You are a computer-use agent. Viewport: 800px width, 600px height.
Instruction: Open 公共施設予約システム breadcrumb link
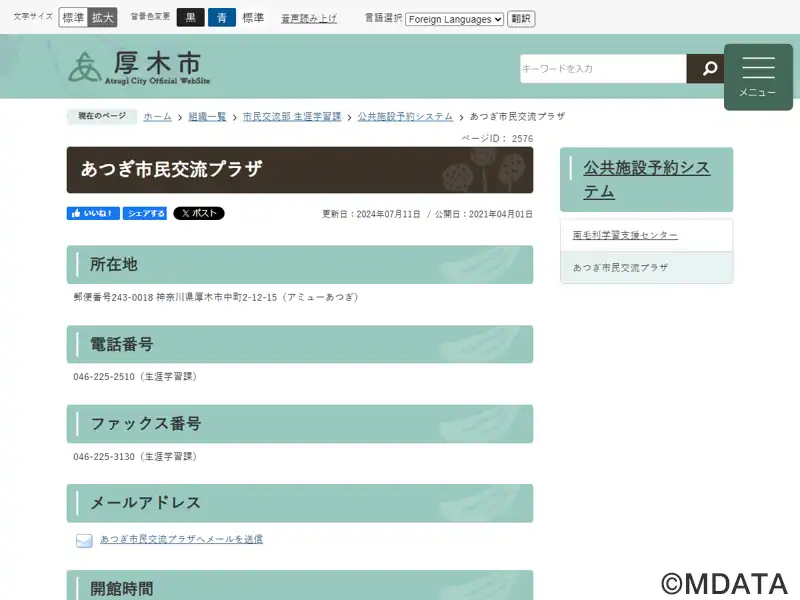pyautogui.click(x=405, y=117)
